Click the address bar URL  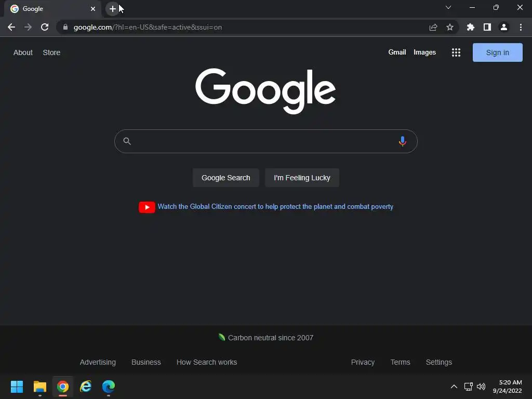click(148, 27)
